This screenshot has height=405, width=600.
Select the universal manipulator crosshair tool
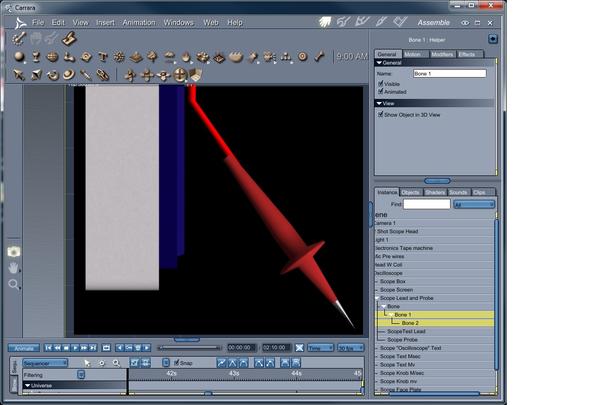(x=180, y=75)
